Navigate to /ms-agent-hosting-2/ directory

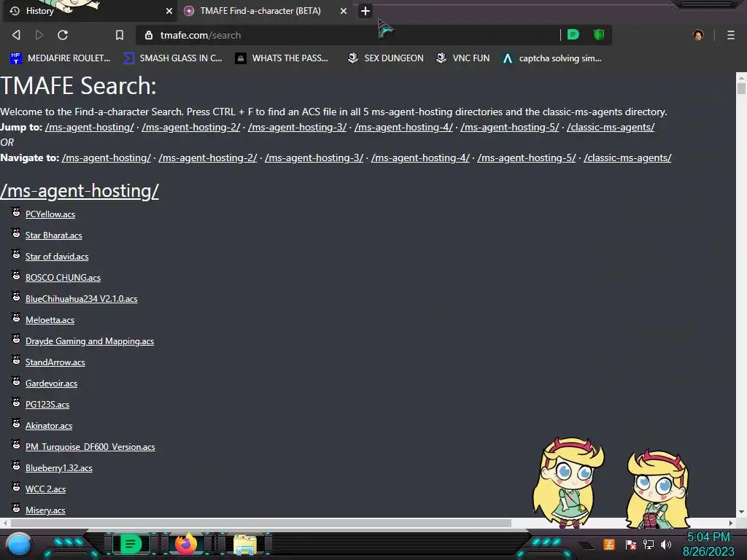(208, 157)
